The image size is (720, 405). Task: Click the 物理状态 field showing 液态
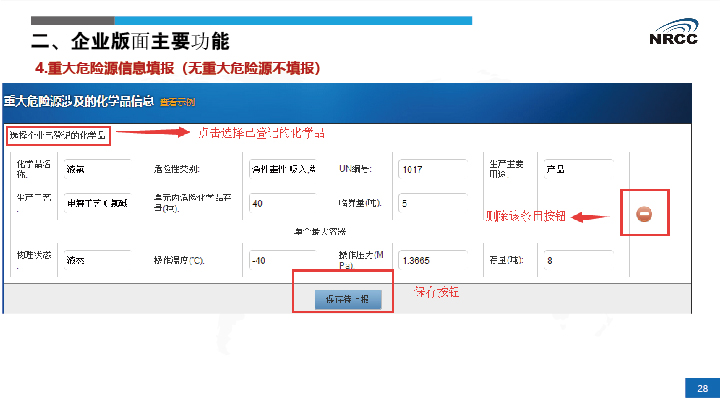pos(96,260)
